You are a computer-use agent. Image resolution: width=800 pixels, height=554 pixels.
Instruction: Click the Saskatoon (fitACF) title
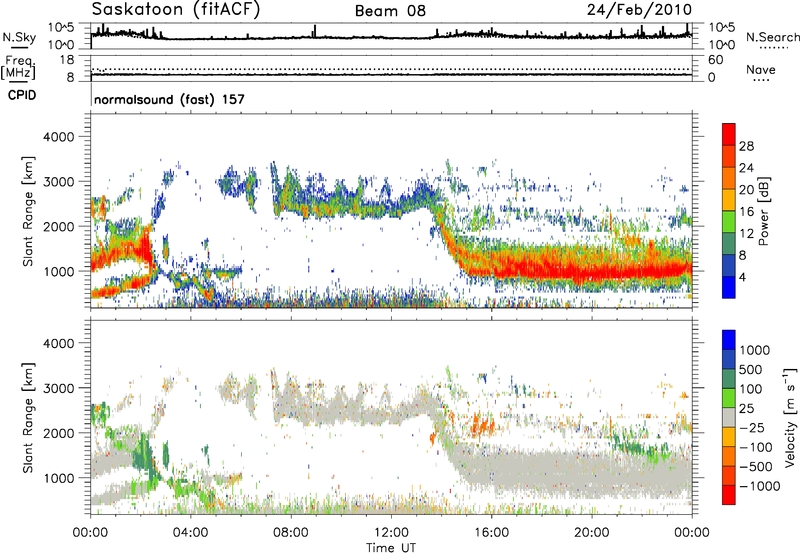[x=176, y=10]
